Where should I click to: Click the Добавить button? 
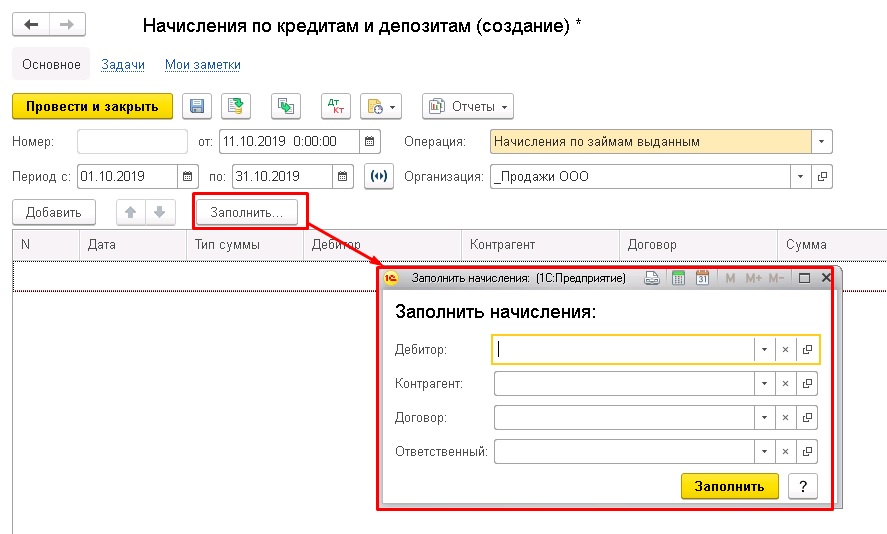(x=54, y=212)
